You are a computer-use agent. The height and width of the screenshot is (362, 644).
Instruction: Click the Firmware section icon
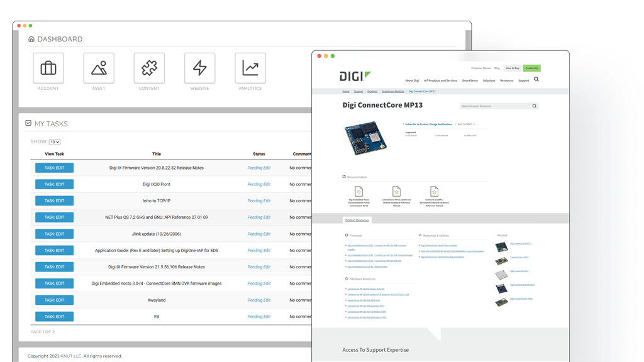[347, 235]
